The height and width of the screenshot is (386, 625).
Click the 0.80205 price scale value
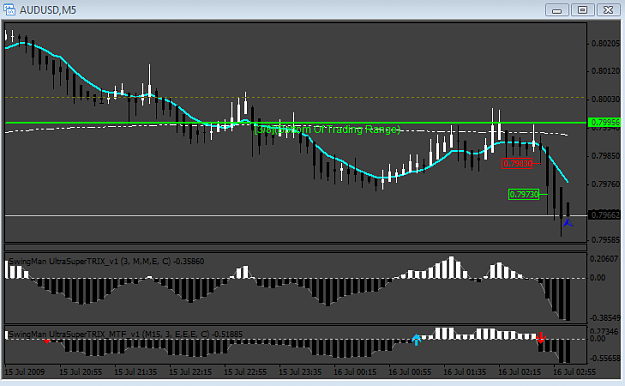pyautogui.click(x=605, y=43)
